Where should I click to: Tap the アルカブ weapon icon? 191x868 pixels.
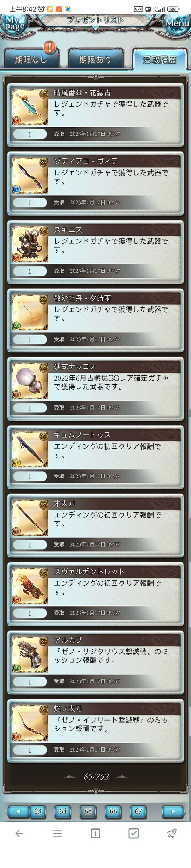click(x=30, y=655)
